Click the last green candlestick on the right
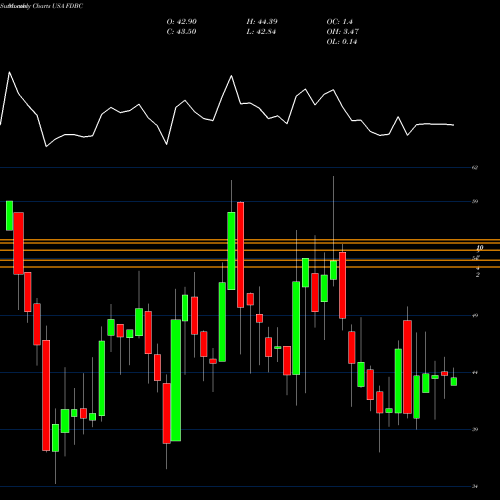The width and height of the screenshot is (500, 500). [454, 382]
